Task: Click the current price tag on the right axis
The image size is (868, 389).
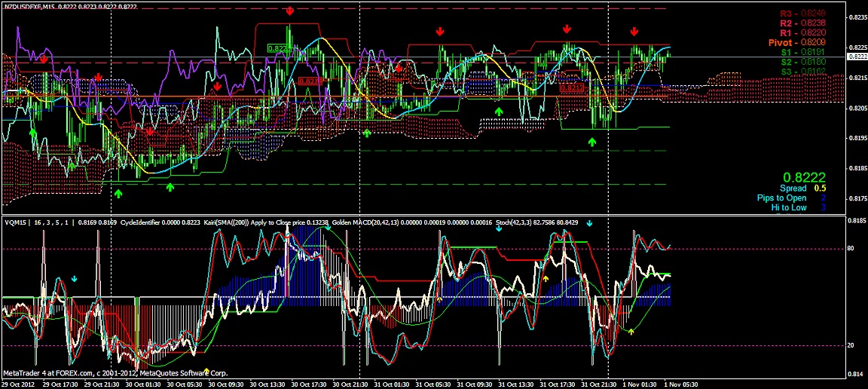Action: point(857,57)
